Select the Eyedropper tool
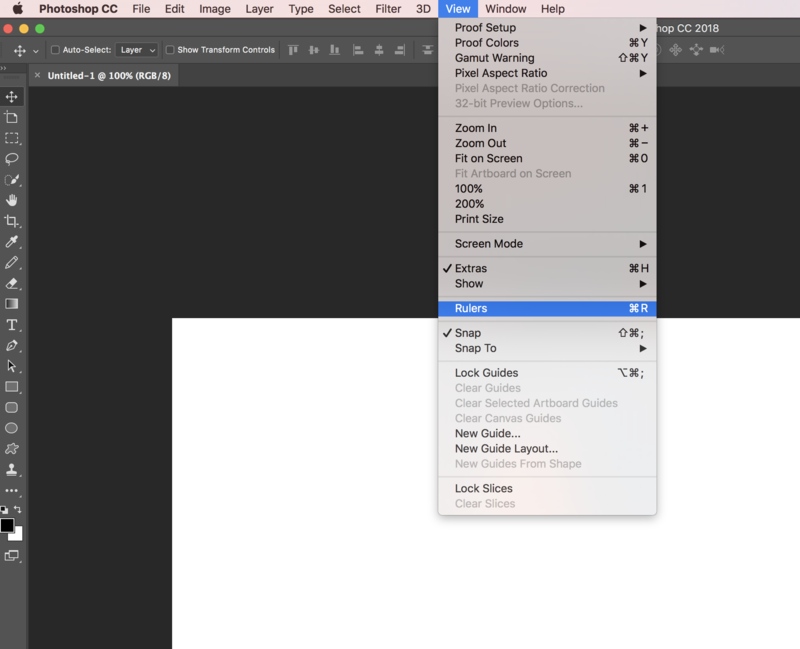 coord(11,242)
